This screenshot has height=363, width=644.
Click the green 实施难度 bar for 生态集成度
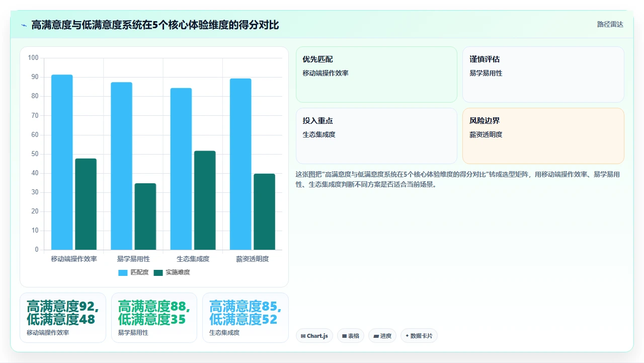click(205, 200)
